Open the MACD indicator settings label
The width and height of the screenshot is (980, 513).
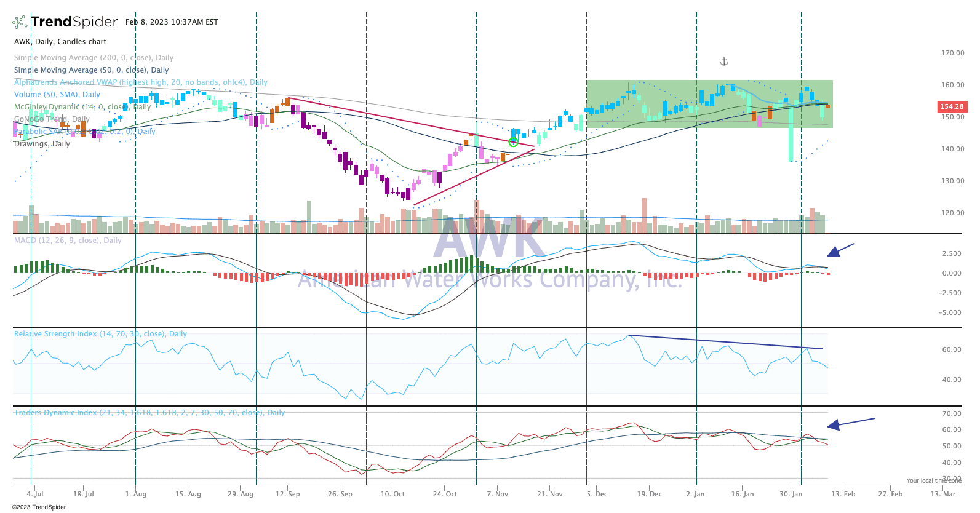(x=68, y=241)
